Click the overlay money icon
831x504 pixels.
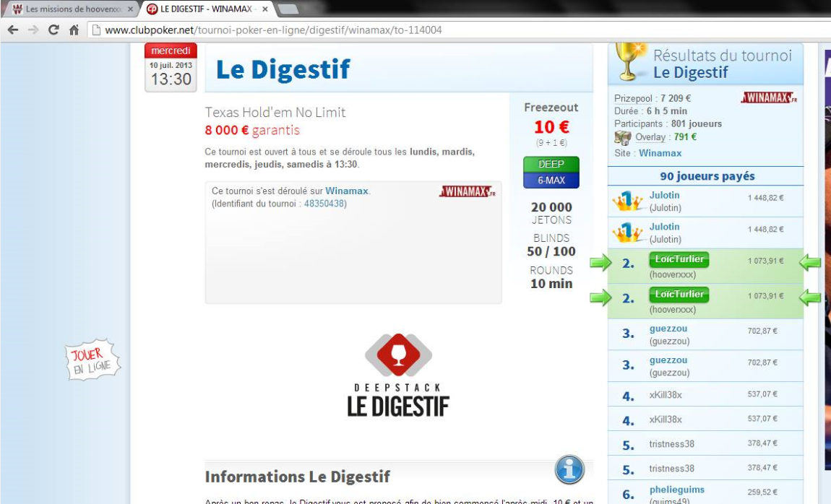pos(623,138)
